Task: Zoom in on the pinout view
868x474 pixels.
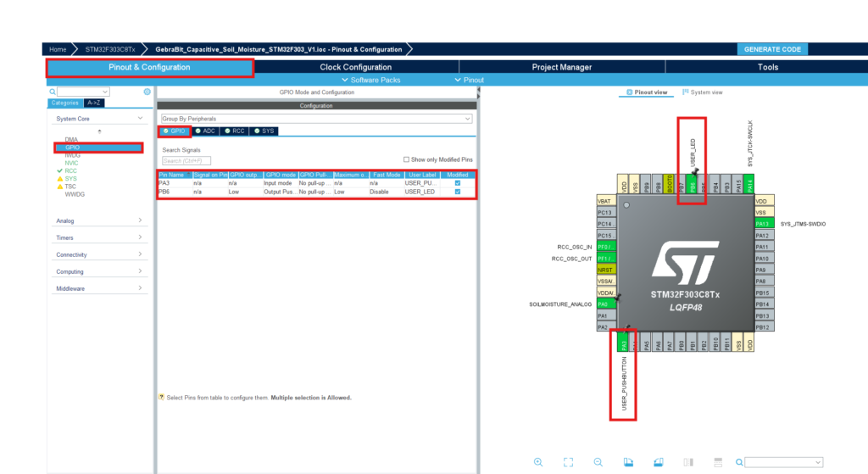Action: tap(538, 462)
